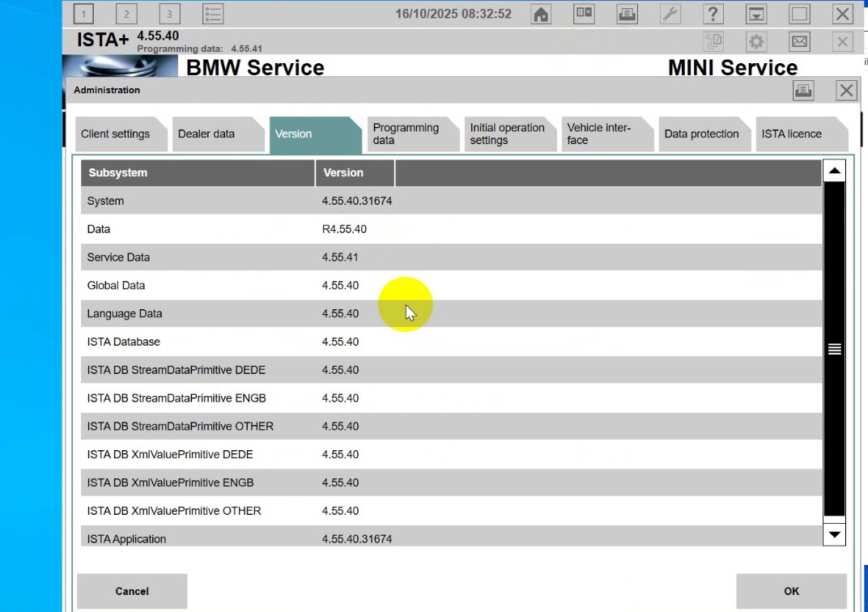This screenshot has width=868, height=612.
Task: Click the scrollbar down arrow in the version list
Action: coord(834,534)
